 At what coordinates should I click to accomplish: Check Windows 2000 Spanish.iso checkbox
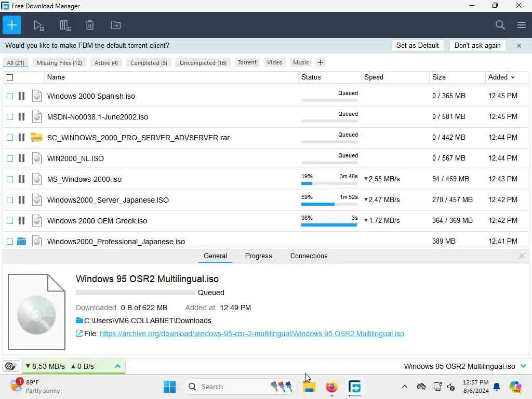tap(10, 96)
